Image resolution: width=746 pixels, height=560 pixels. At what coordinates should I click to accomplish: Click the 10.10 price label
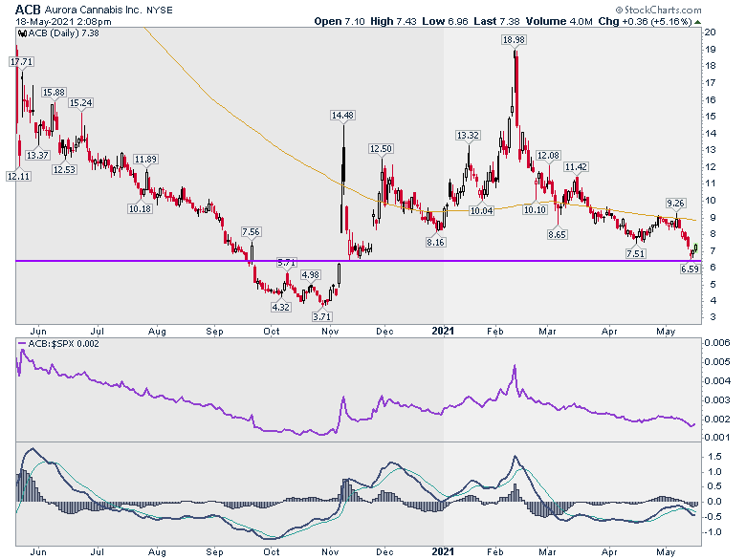(x=535, y=209)
